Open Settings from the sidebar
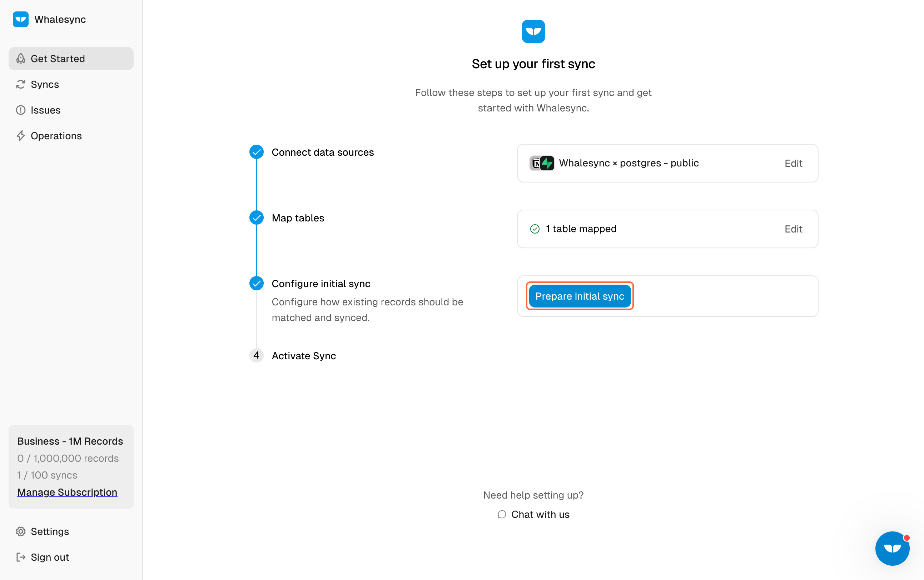This screenshot has width=924, height=580. coord(71,531)
